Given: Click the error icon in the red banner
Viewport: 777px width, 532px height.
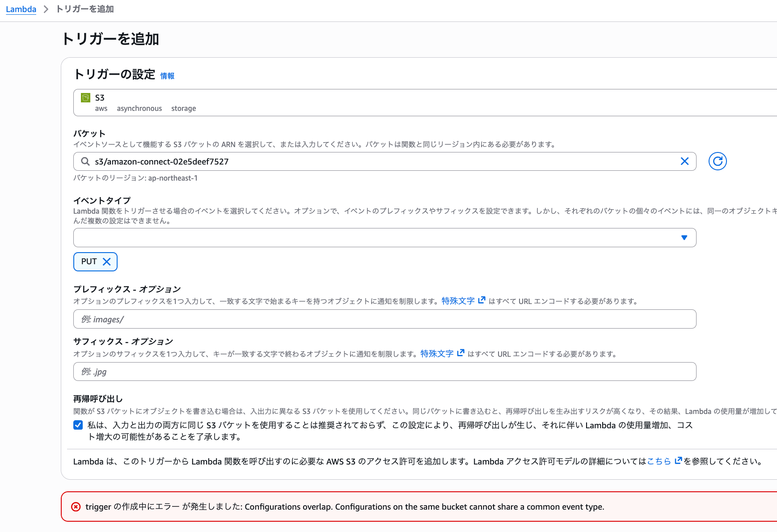Looking at the screenshot, I should point(75,507).
